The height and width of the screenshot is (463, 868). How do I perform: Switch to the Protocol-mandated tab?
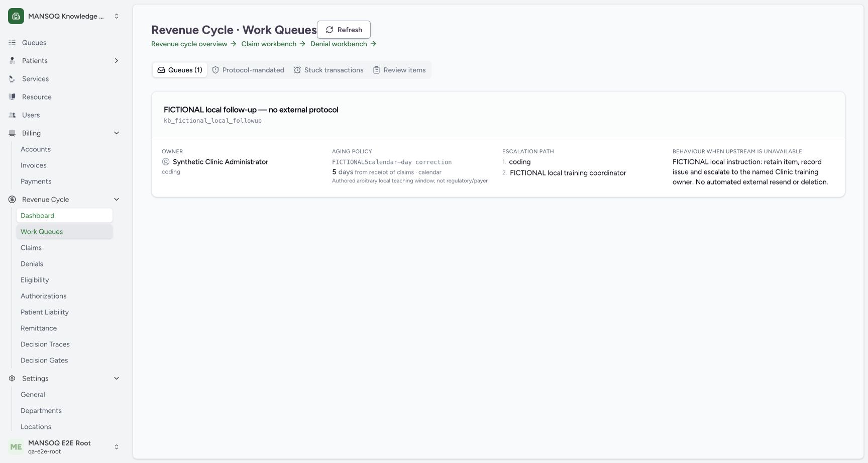(248, 70)
